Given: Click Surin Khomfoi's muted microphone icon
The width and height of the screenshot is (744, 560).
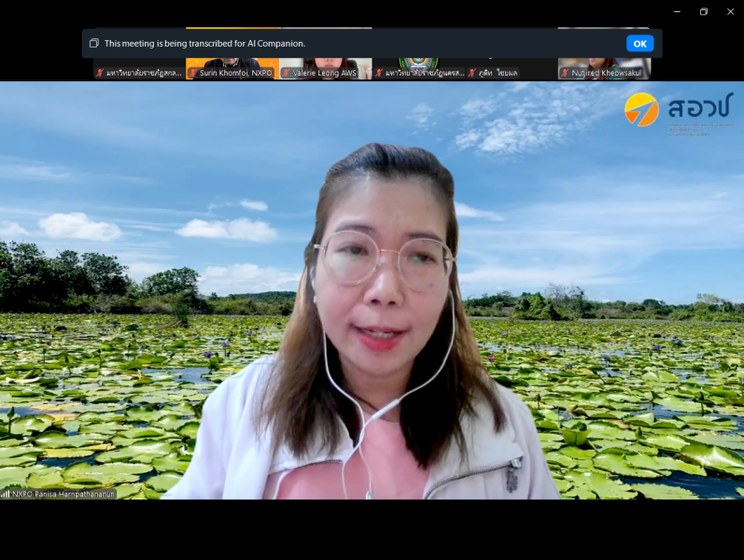Looking at the screenshot, I should click(193, 73).
